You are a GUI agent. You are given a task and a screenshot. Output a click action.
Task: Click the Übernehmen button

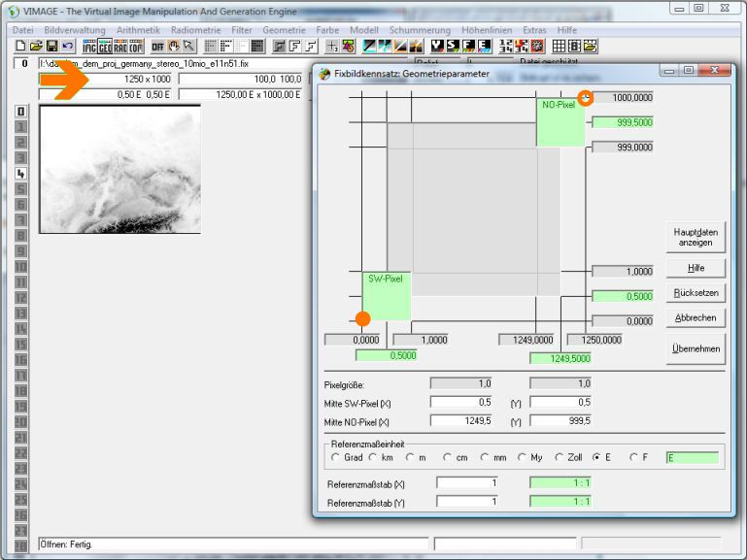click(696, 348)
